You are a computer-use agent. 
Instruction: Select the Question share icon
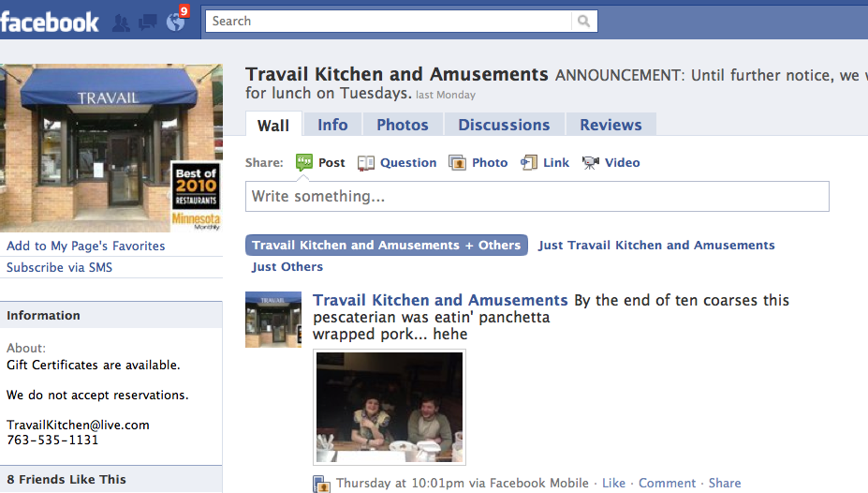(x=366, y=163)
